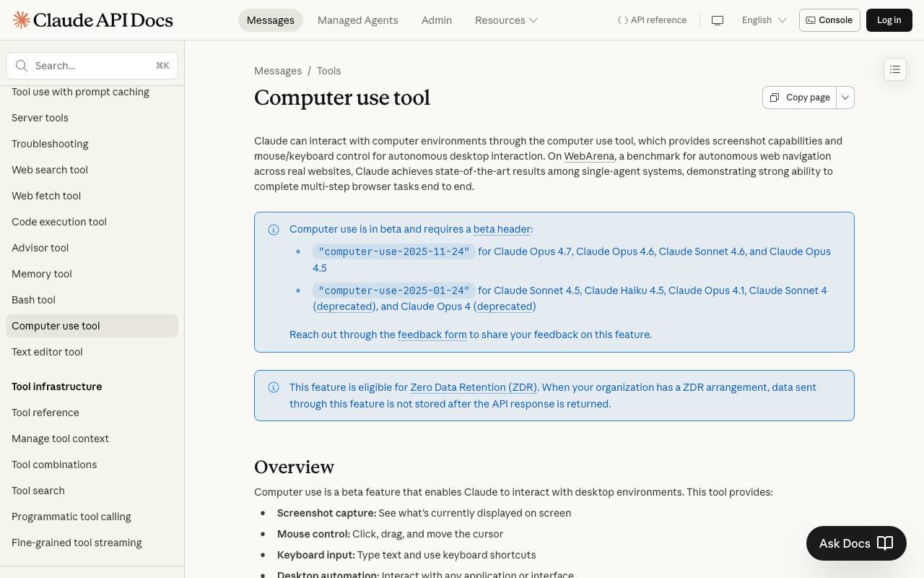Open the Console button
Screen dimensions: 924x578
coord(829,20)
